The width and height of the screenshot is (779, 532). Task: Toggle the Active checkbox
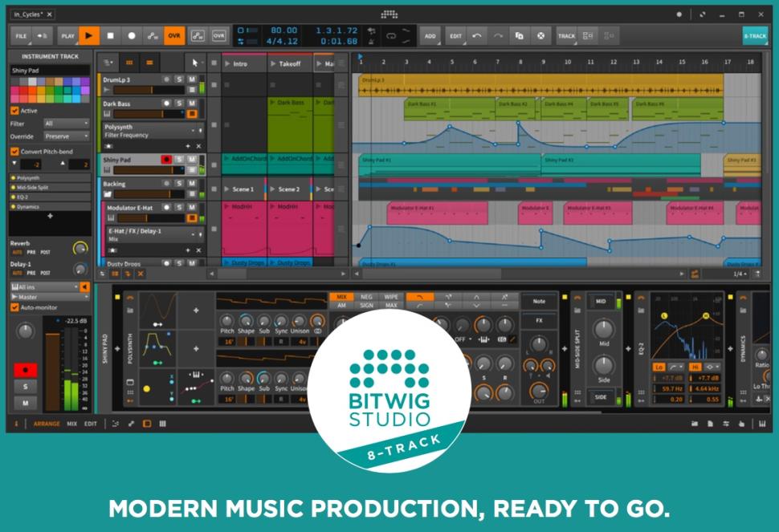pyautogui.click(x=14, y=111)
